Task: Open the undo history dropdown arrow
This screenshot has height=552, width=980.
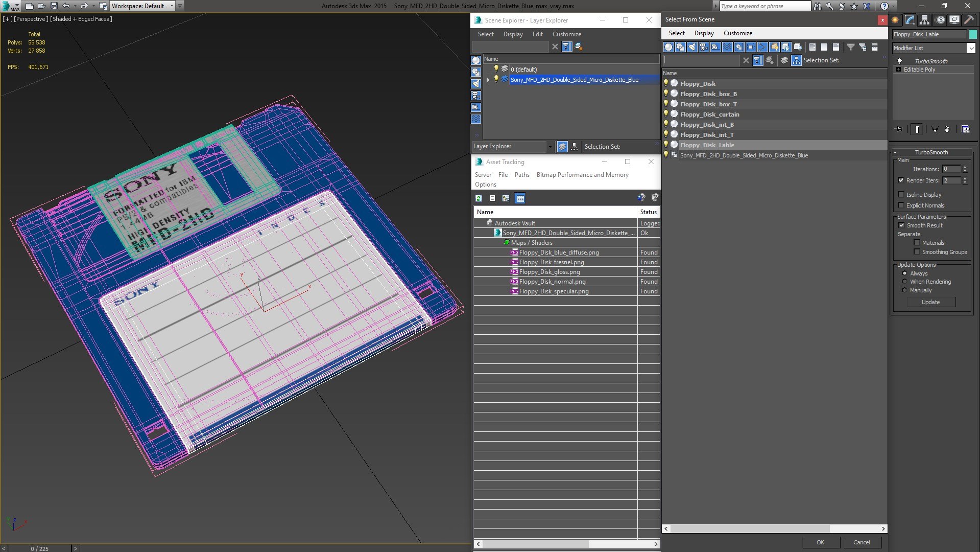Action: 75,6
